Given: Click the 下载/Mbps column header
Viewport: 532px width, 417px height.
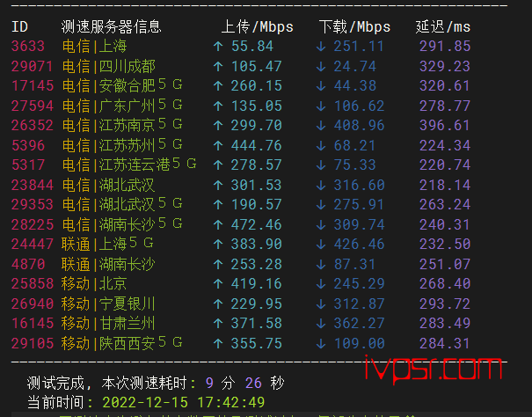Looking at the screenshot, I should 354,26.
